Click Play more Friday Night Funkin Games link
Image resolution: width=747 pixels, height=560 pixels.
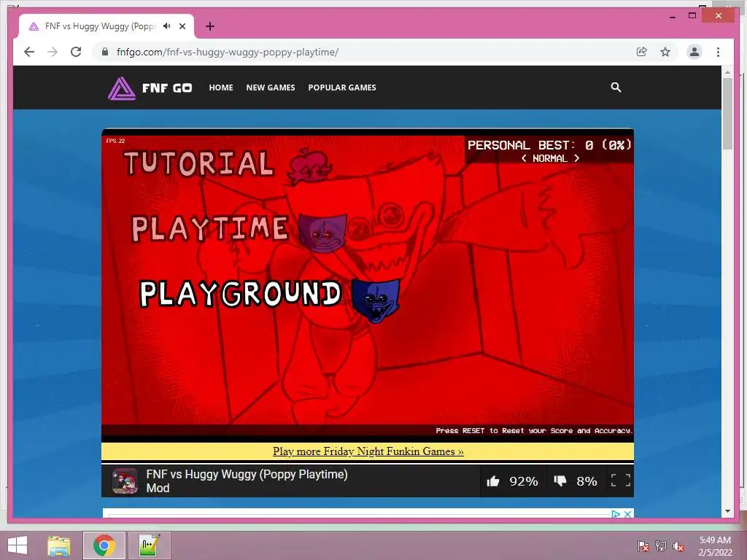pyautogui.click(x=368, y=451)
